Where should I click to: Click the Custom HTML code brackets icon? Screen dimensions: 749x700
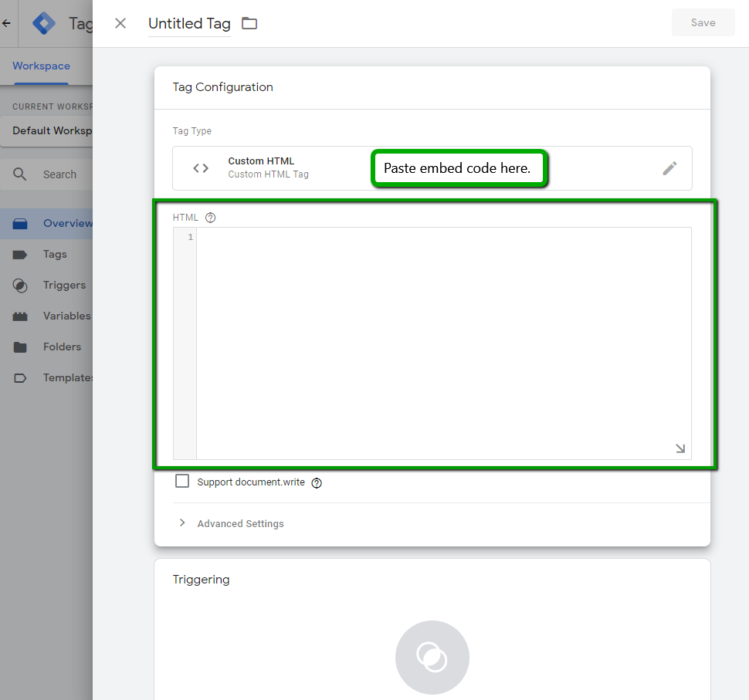point(201,168)
